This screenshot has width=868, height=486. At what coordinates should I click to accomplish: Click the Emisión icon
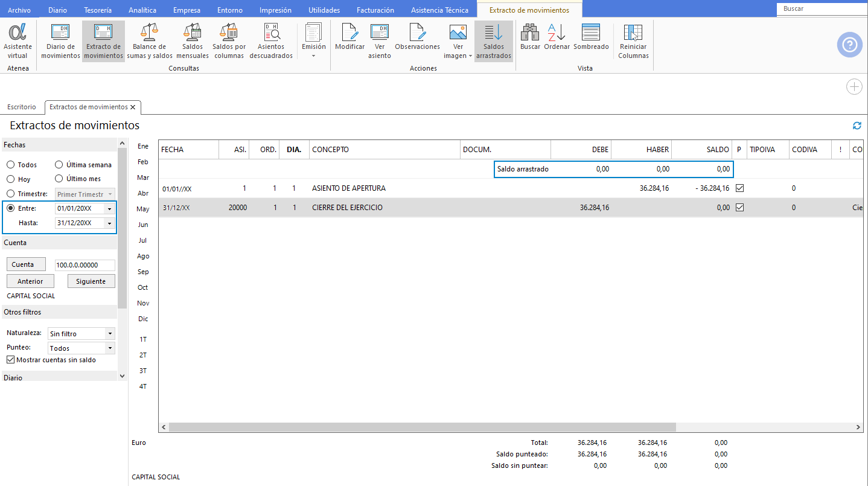313,32
